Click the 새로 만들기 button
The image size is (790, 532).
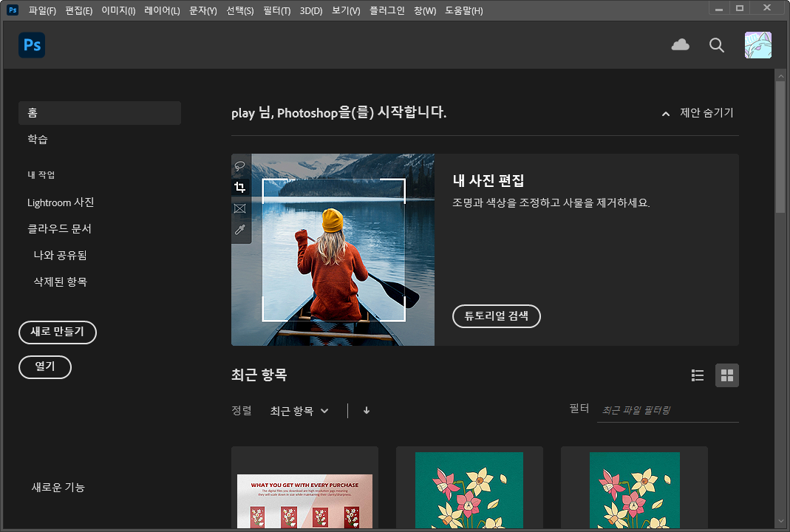point(58,332)
